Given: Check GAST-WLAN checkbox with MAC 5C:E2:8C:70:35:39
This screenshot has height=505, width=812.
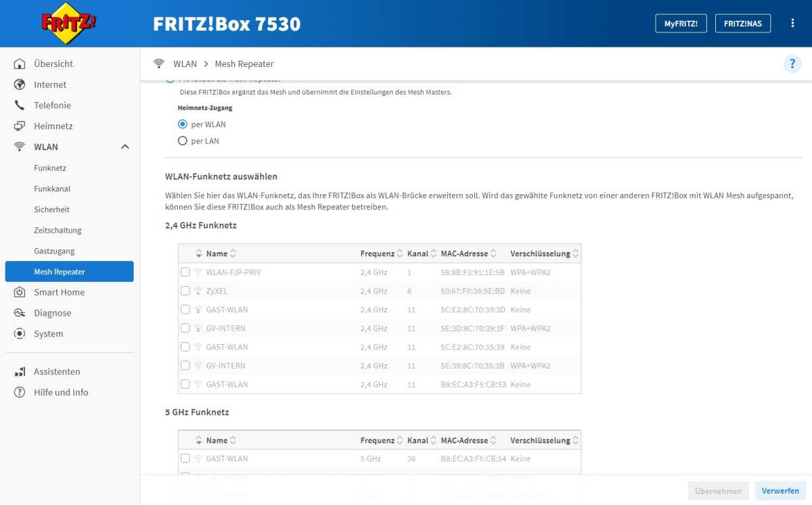Looking at the screenshot, I should click(185, 347).
